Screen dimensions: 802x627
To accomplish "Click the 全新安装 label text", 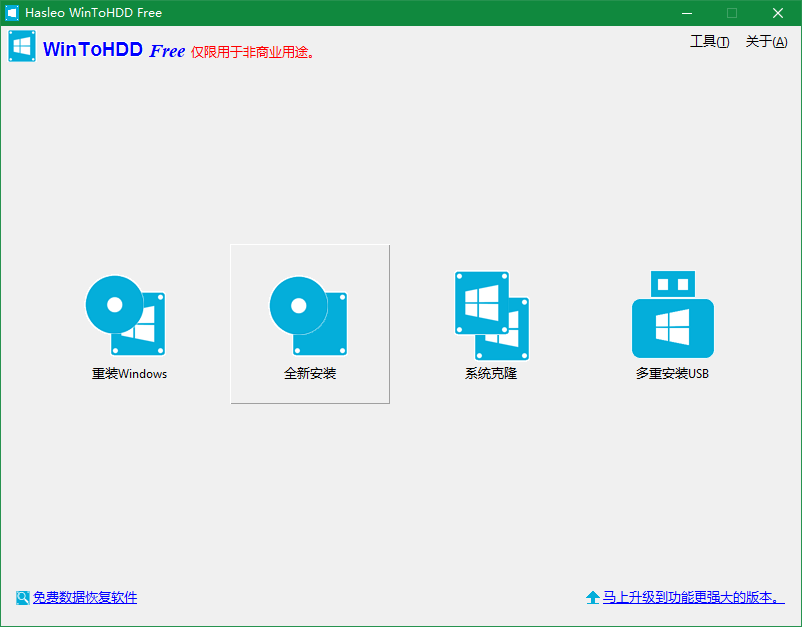I will [310, 373].
